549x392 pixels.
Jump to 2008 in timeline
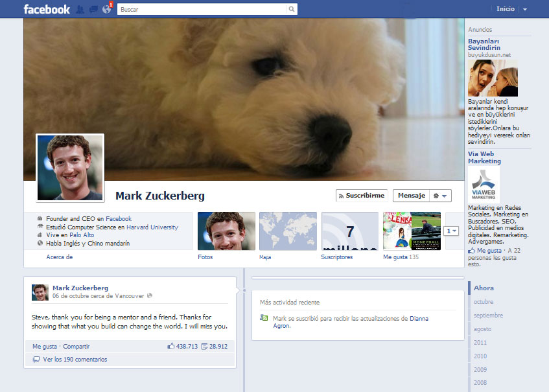click(480, 383)
